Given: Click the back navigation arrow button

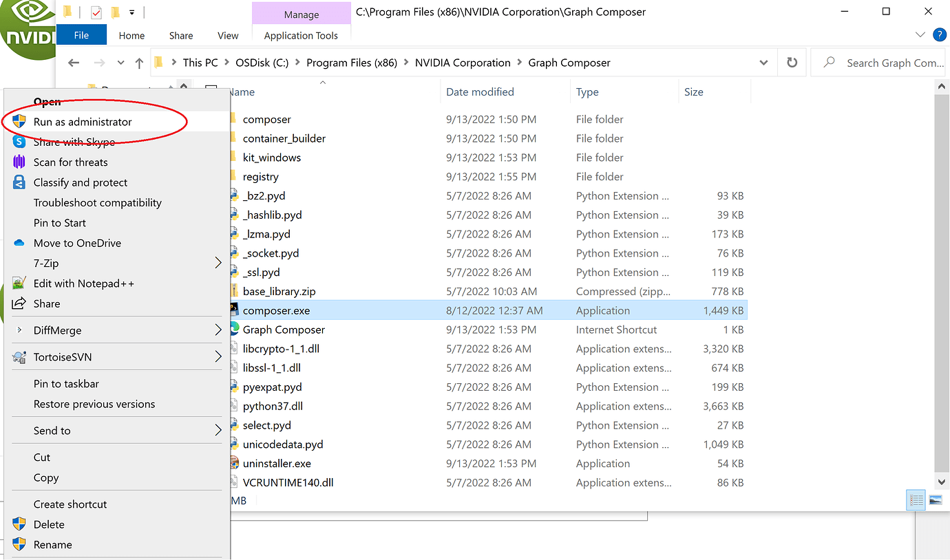Looking at the screenshot, I should click(x=74, y=62).
